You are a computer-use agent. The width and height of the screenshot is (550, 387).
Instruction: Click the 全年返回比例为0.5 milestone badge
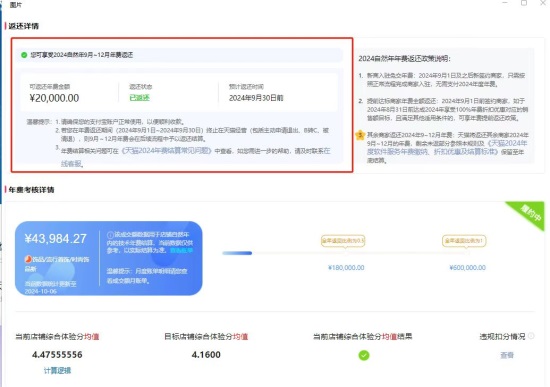pos(343,241)
